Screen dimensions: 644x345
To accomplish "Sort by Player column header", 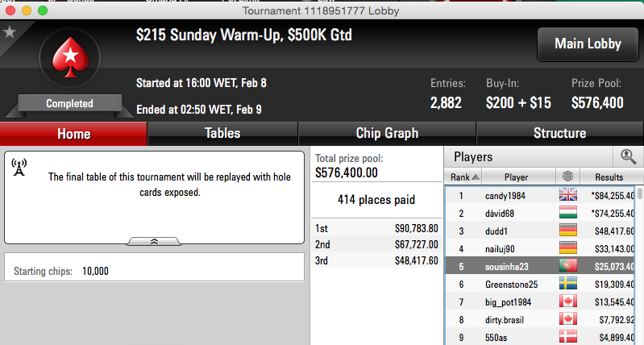I will [x=518, y=177].
